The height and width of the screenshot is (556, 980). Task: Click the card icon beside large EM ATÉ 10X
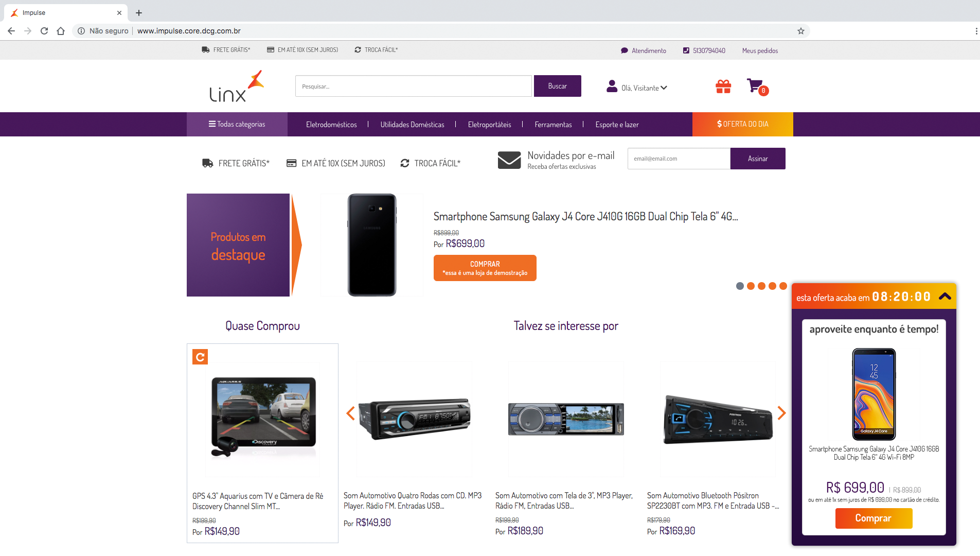pyautogui.click(x=291, y=163)
